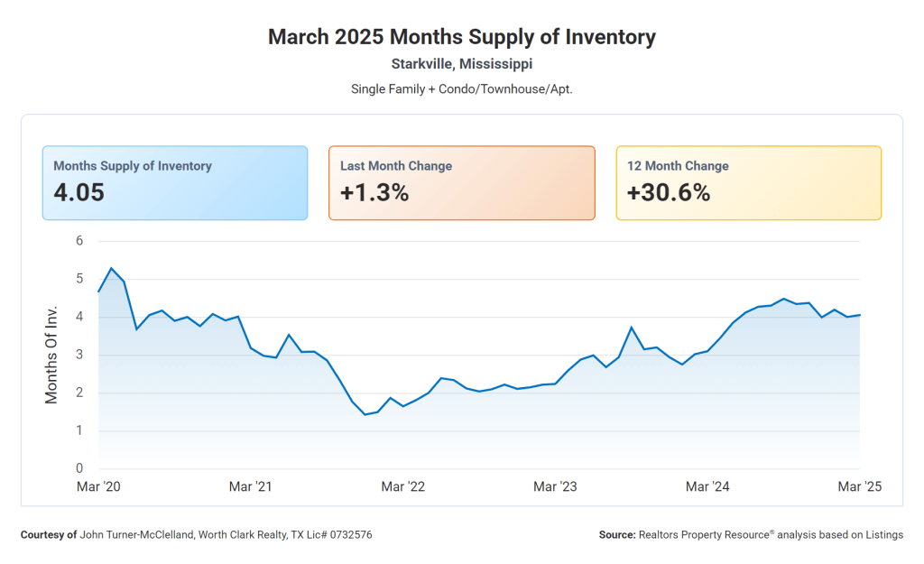Select the Mar '25 axis label
Viewport: 924px width, 564px height.
[859, 487]
